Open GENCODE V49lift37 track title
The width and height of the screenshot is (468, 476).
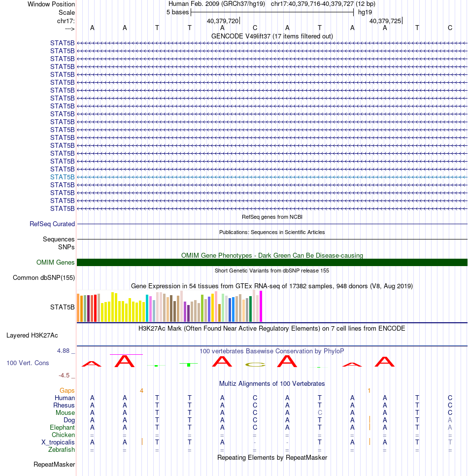point(272,36)
